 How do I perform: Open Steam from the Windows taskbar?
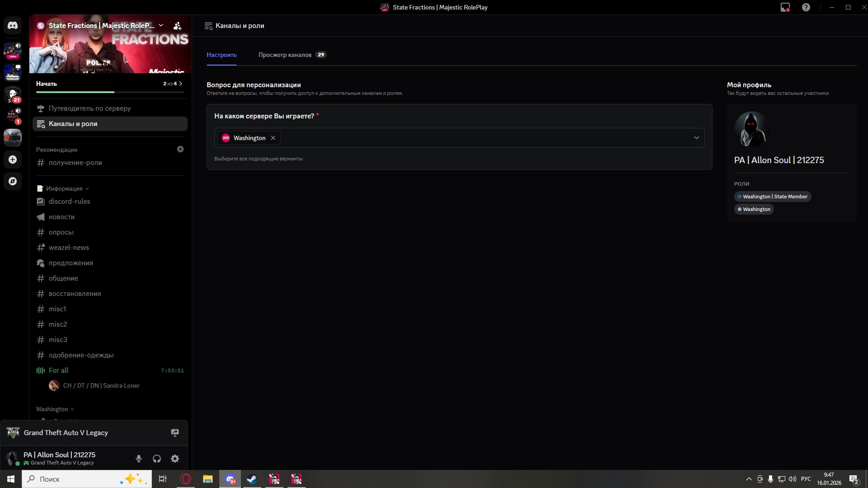[252, 479]
